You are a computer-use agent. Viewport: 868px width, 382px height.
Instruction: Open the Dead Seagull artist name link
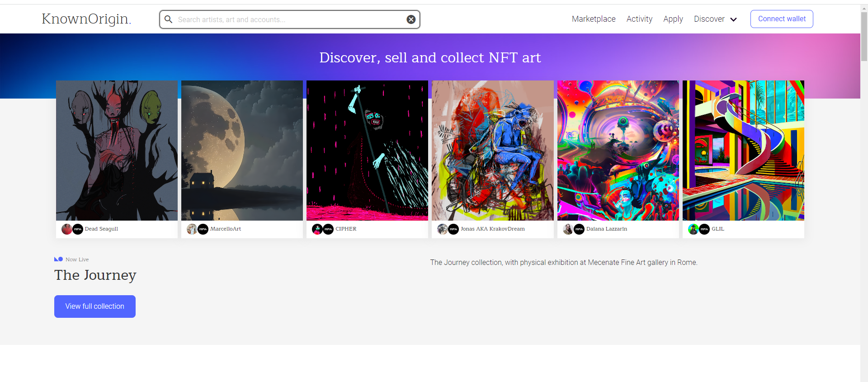click(101, 229)
